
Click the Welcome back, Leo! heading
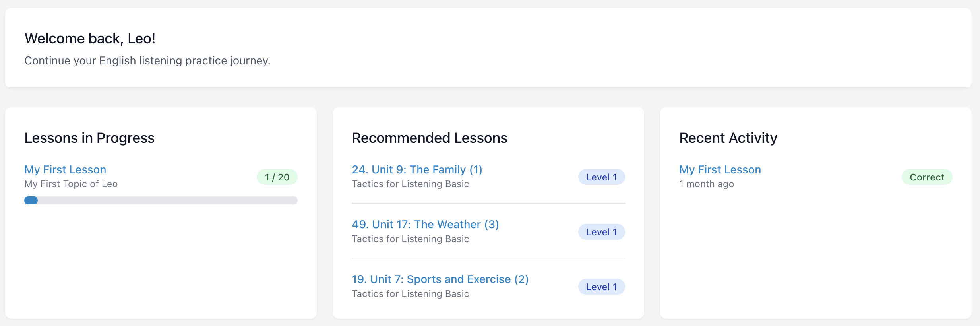90,39
